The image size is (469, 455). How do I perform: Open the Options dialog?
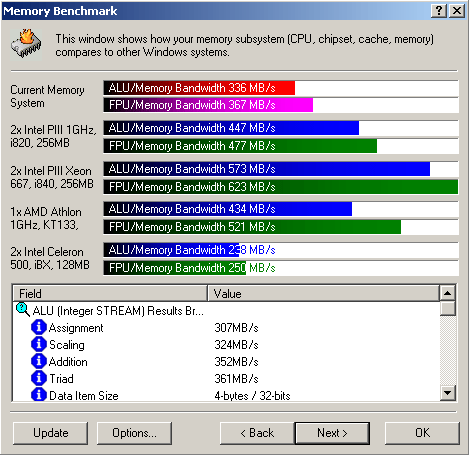(x=134, y=433)
